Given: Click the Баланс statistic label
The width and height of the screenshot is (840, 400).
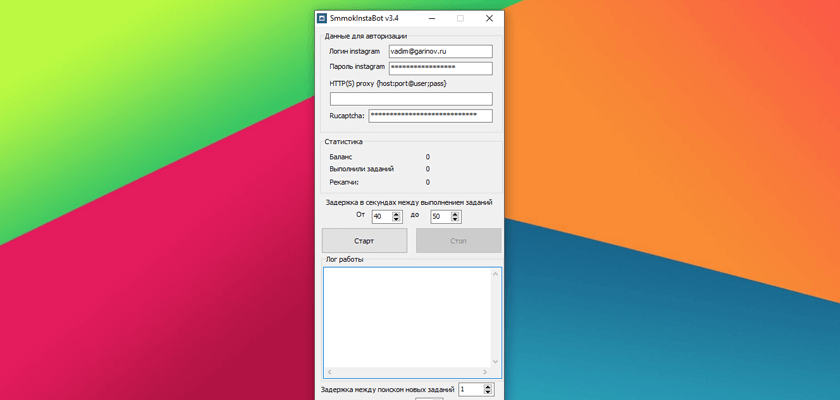Looking at the screenshot, I should coord(341,157).
